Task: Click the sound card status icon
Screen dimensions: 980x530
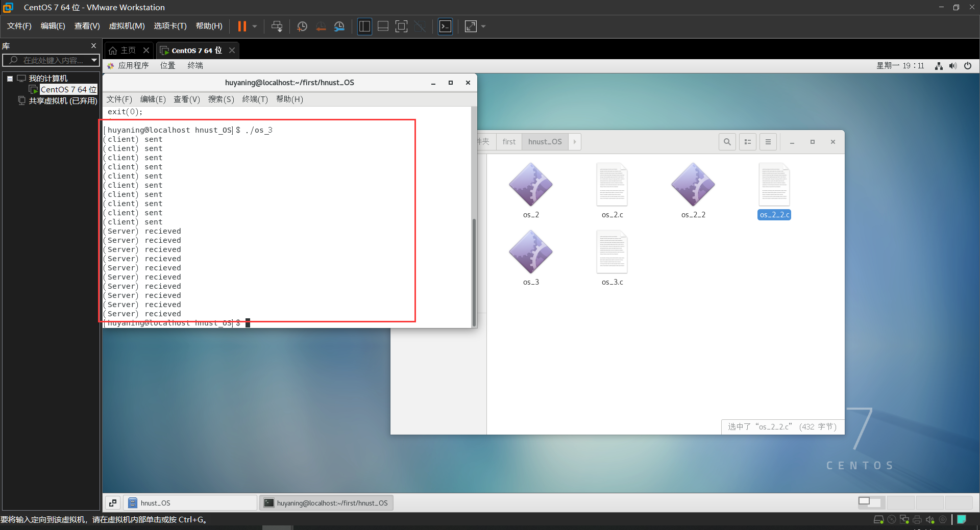Action: [x=930, y=520]
